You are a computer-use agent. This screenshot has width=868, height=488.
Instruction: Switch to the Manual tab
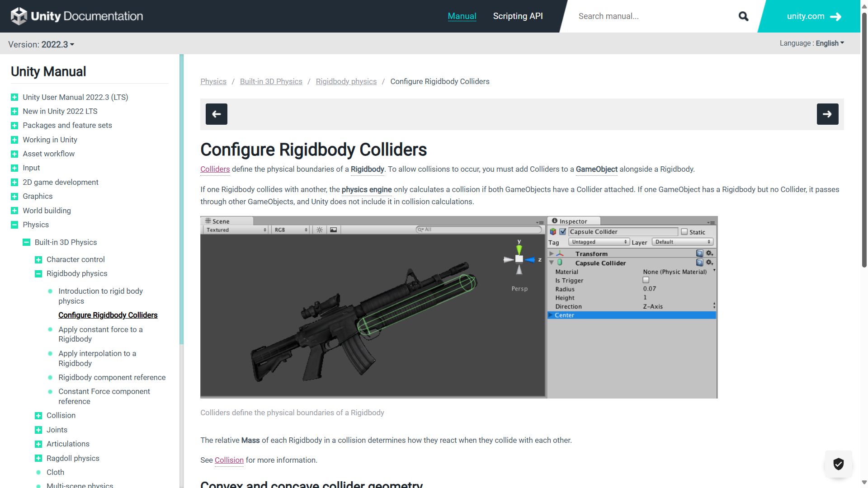[x=462, y=16]
